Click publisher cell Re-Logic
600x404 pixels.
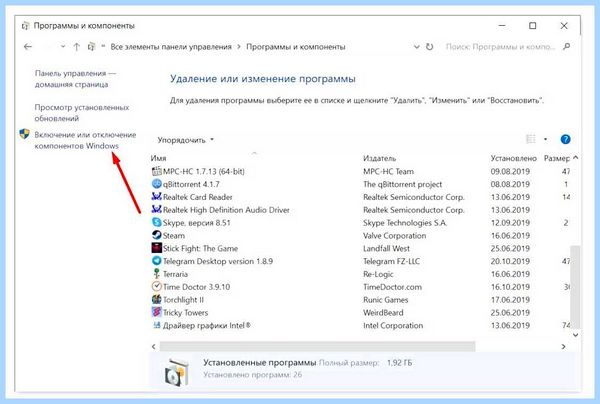pyautogui.click(x=378, y=274)
